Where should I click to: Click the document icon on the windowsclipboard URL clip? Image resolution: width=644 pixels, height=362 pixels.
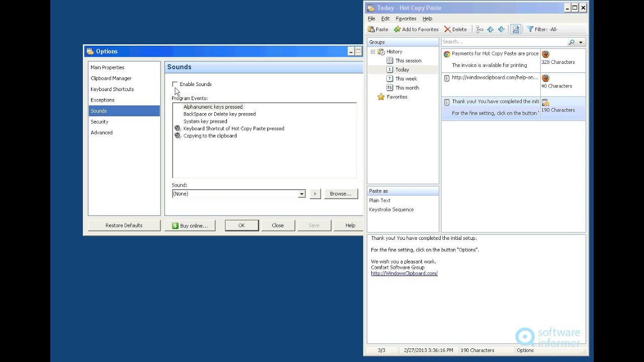(447, 78)
